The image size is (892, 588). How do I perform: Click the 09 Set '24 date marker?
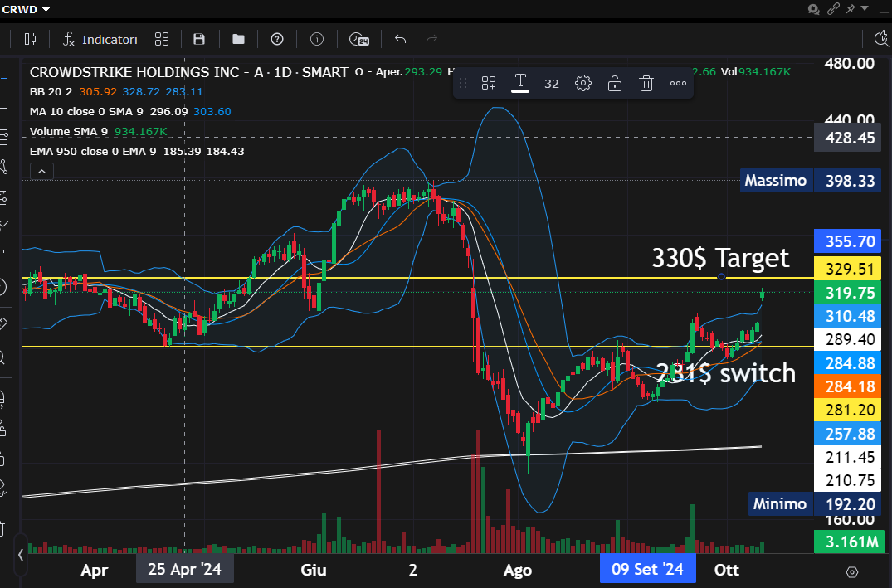pos(646,570)
